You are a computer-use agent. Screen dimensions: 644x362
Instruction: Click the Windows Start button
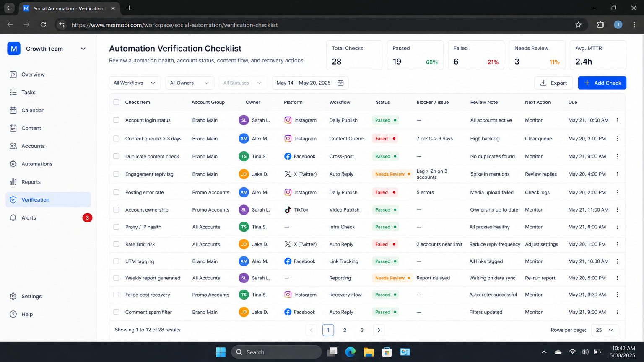(221, 352)
